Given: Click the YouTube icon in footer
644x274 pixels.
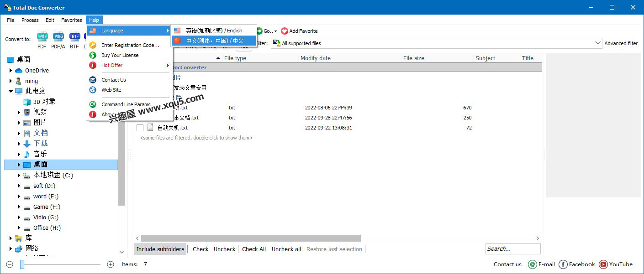Looking at the screenshot, I should click(603, 264).
